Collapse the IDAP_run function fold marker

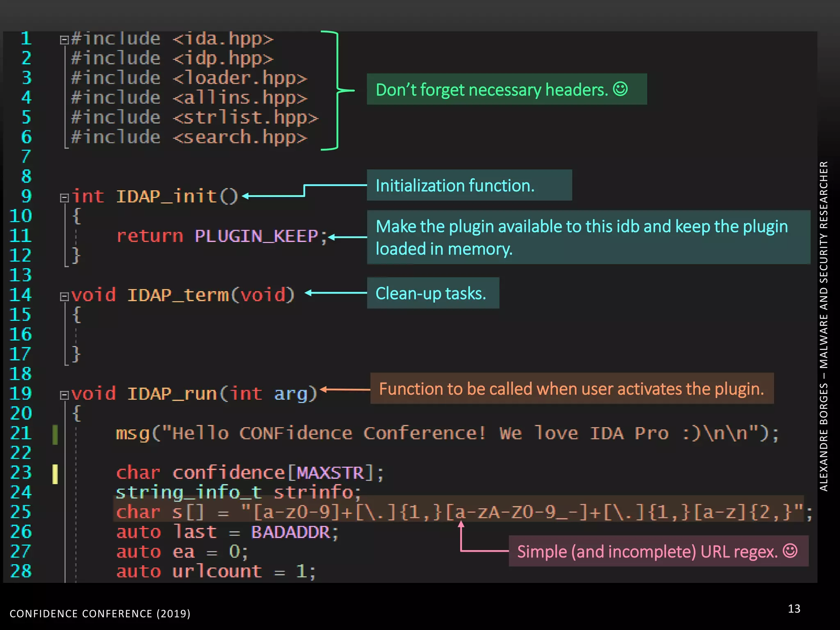[x=64, y=395]
